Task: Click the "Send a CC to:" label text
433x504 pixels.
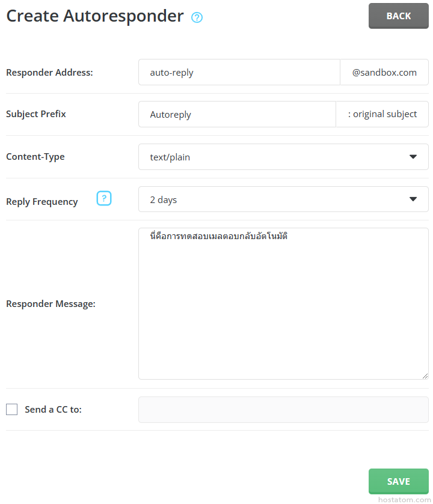Action: tap(53, 410)
